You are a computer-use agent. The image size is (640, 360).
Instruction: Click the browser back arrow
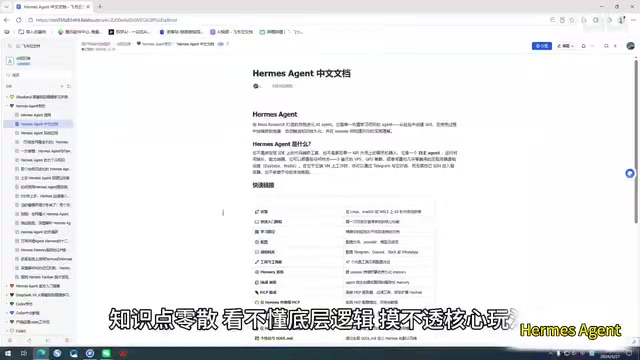[x=7, y=20]
